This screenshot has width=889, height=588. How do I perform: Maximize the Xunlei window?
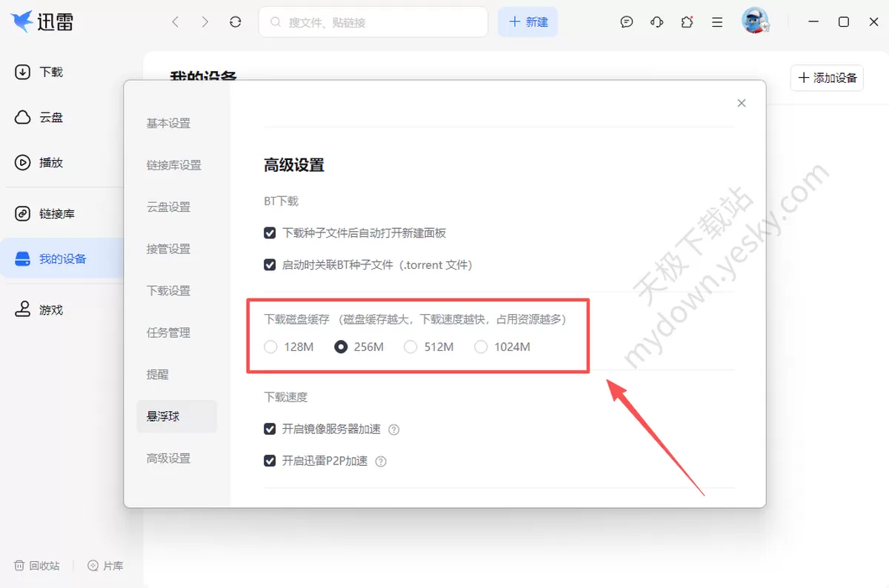tap(844, 22)
